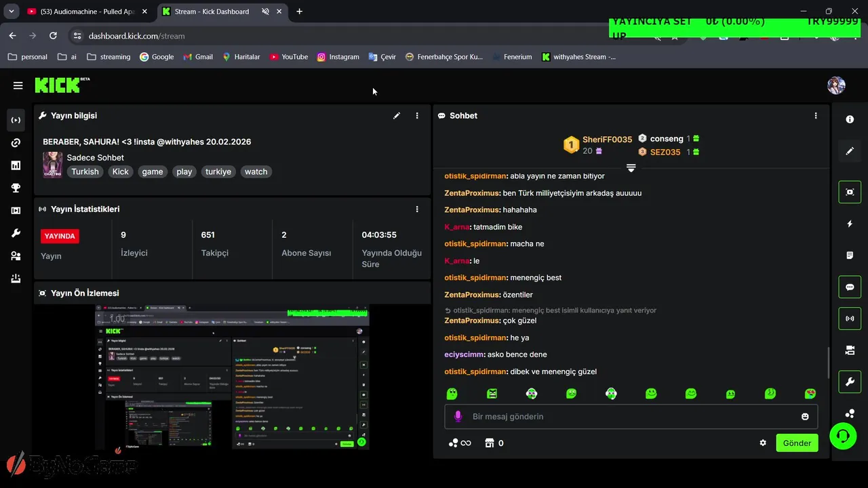
Task: Edit stream info with the pencil icon
Action: point(397,116)
